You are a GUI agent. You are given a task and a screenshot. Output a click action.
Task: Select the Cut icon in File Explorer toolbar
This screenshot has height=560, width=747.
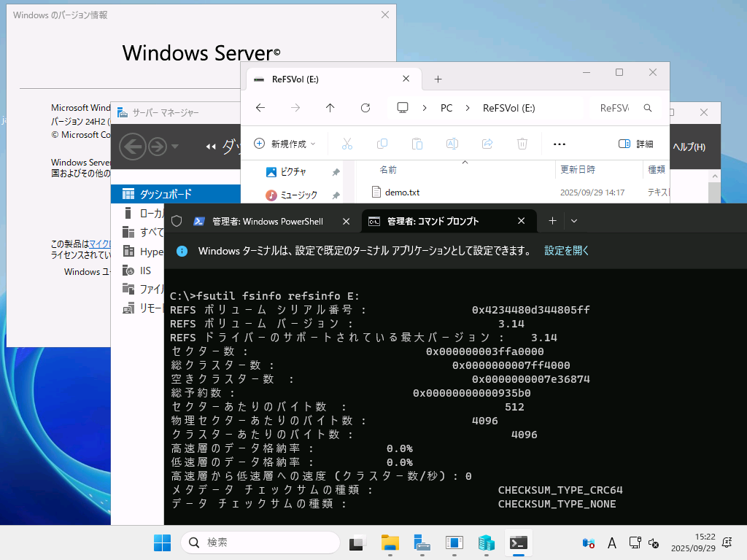[347, 144]
